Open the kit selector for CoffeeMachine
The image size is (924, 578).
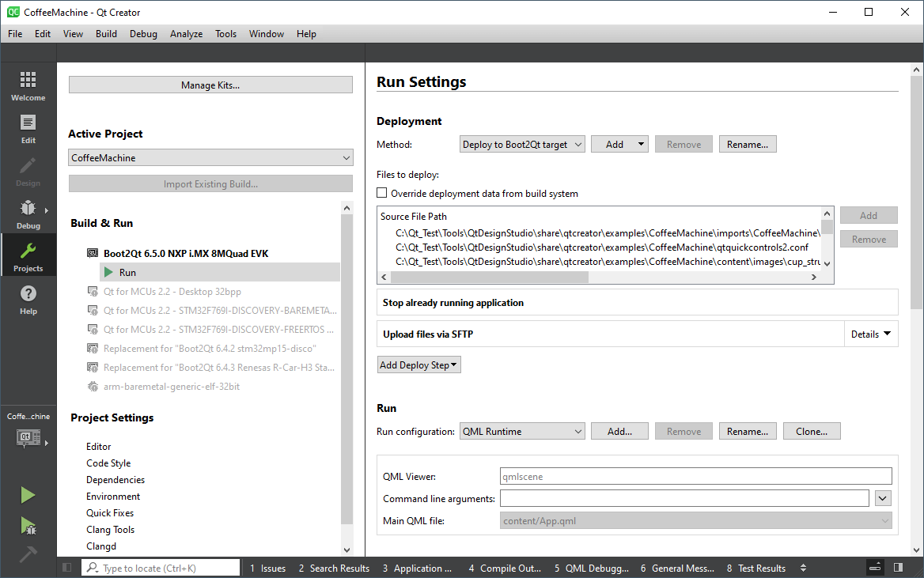tap(28, 436)
